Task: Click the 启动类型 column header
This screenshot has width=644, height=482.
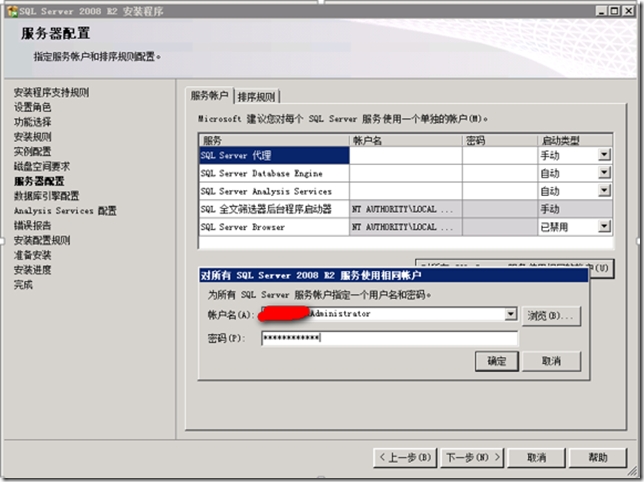Action: coord(575,140)
